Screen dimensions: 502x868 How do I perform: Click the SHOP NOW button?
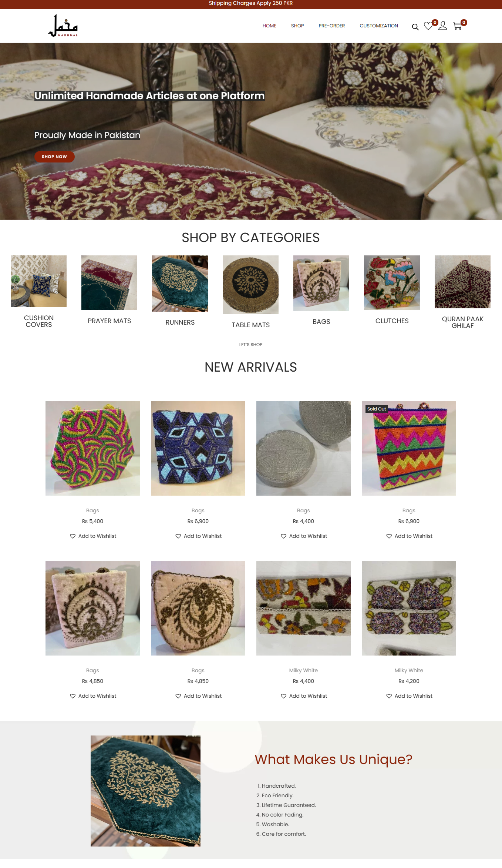tap(54, 157)
